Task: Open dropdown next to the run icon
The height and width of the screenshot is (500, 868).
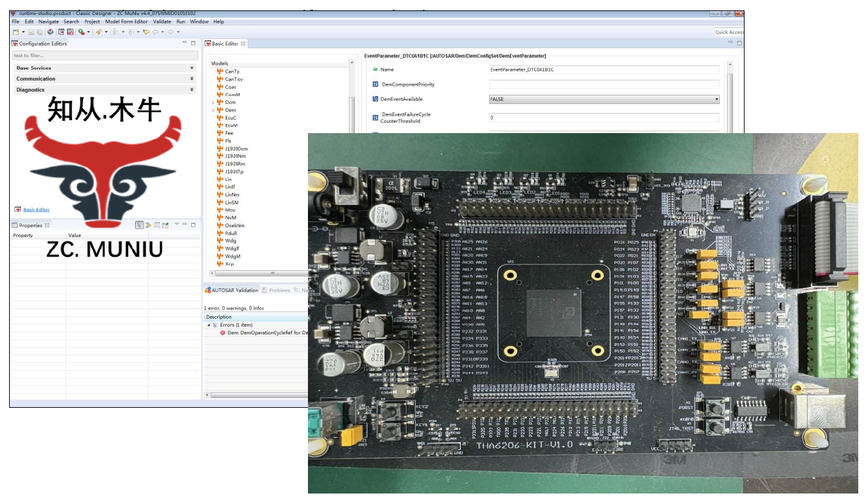Action: click(x=88, y=32)
